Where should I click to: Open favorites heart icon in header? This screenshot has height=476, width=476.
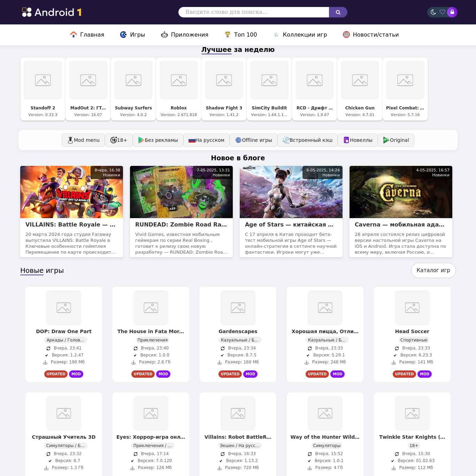pos(442,12)
